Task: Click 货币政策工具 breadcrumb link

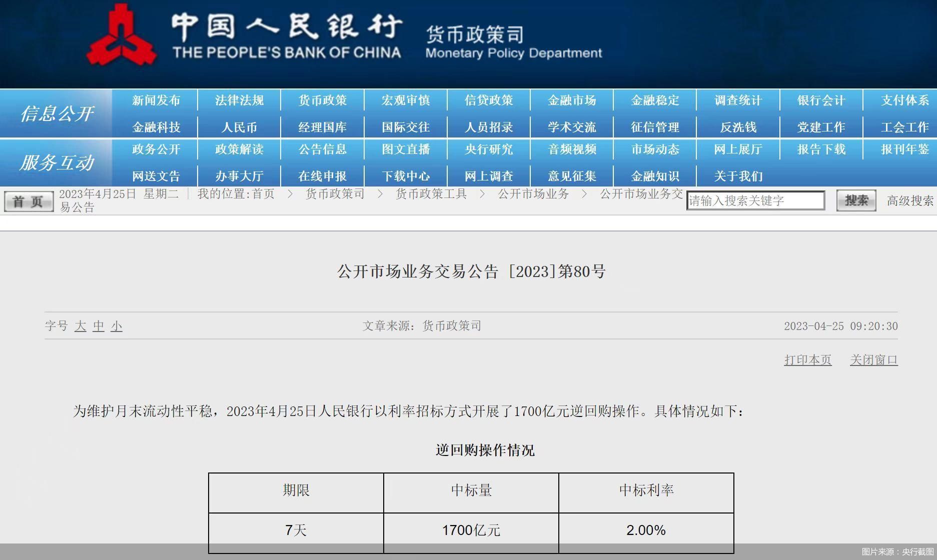Action: (x=430, y=194)
